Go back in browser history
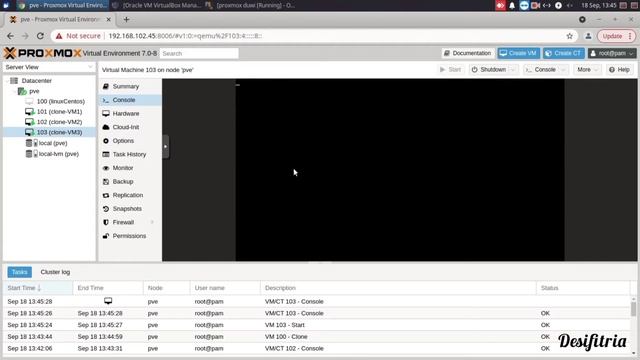Screen dimensions: 640x360 pyautogui.click(x=10, y=36)
